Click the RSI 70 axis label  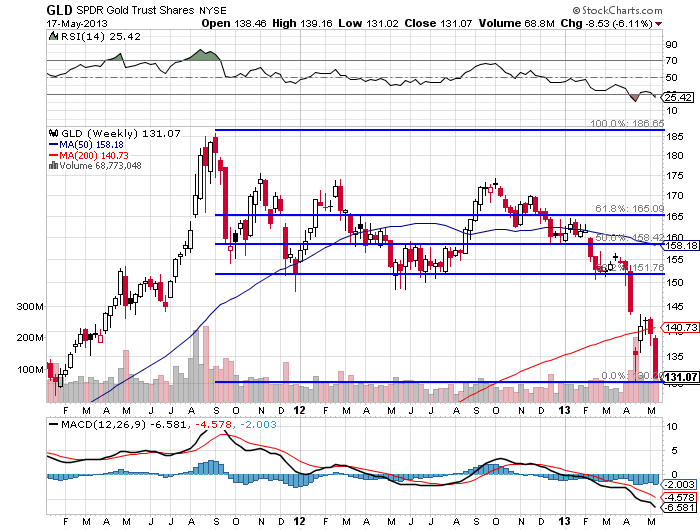click(x=671, y=61)
